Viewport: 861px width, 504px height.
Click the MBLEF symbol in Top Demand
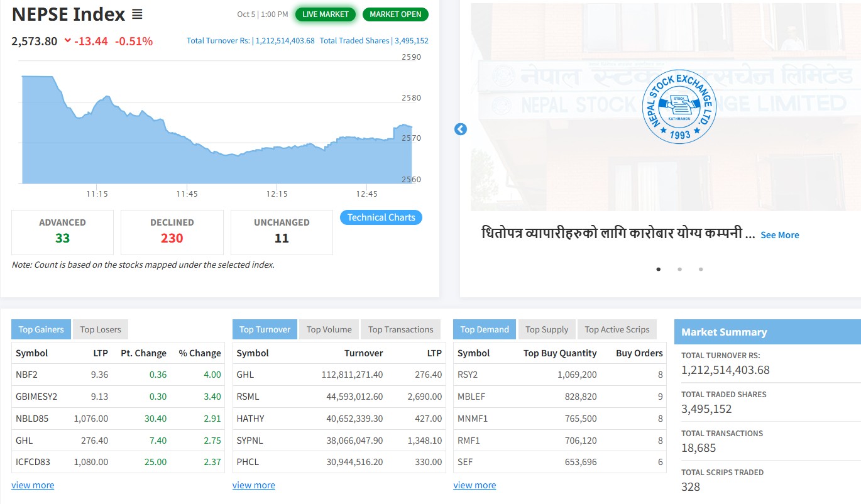coord(471,397)
